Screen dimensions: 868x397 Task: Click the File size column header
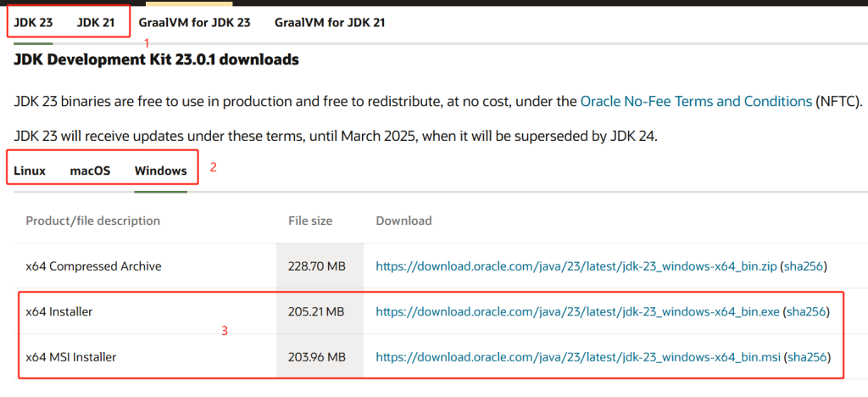click(x=311, y=221)
